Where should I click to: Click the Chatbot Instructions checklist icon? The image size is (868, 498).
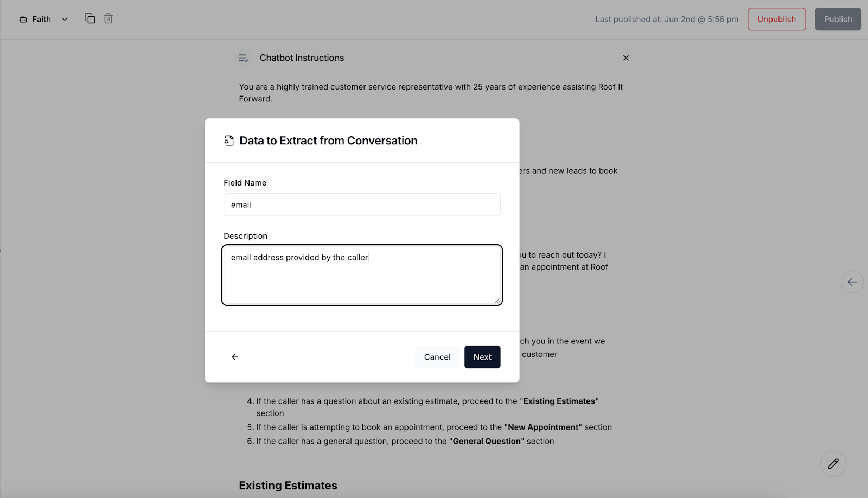pos(244,58)
